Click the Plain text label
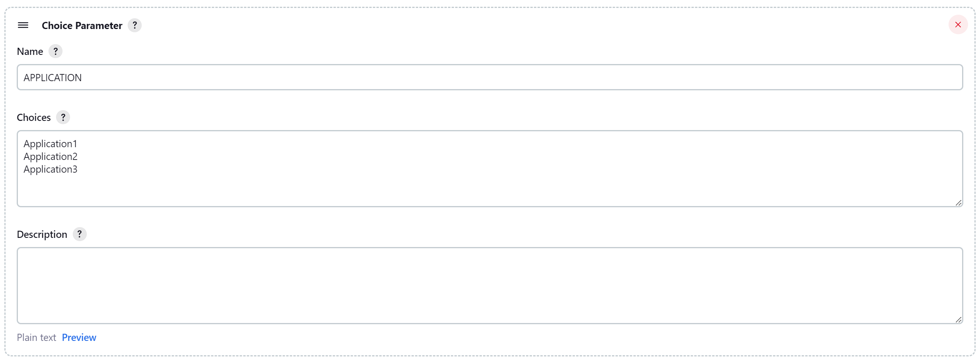This screenshot has width=980, height=360. 36,337
